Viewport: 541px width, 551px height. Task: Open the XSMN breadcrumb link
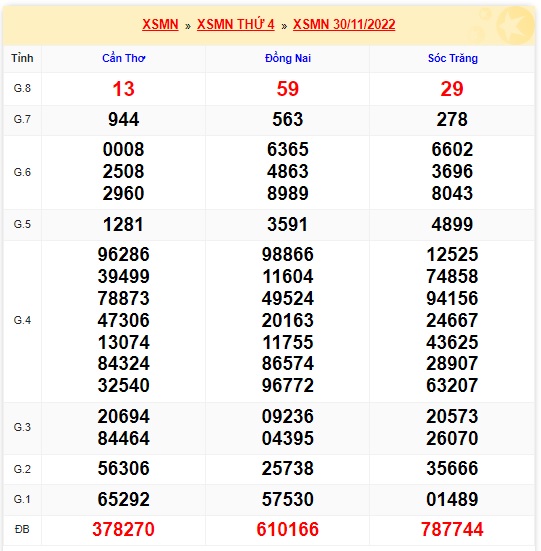click(160, 25)
